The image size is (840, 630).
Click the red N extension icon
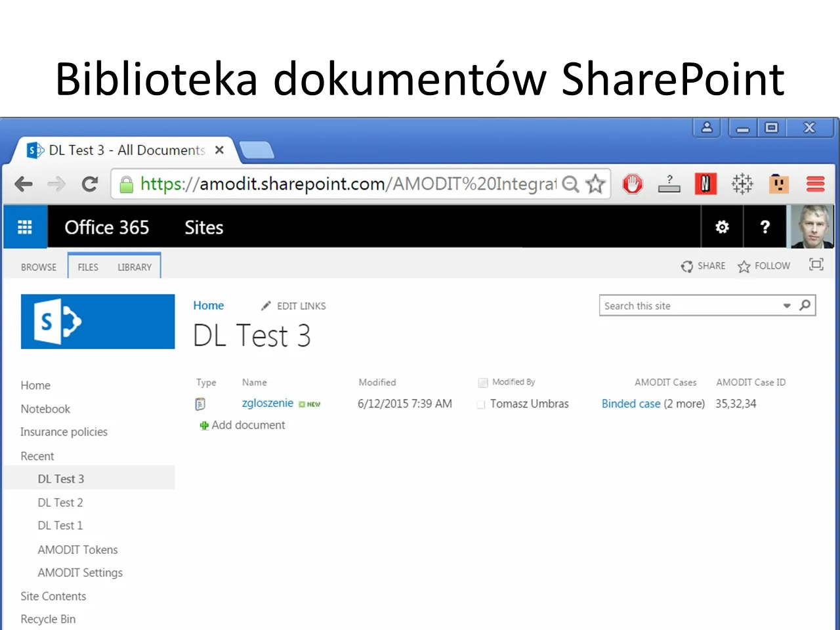(705, 184)
